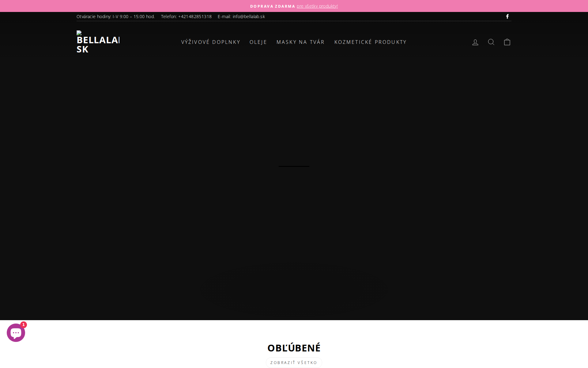Open the Shopify chat bubble widget
This screenshot has width=588, height=368.
[16, 332]
